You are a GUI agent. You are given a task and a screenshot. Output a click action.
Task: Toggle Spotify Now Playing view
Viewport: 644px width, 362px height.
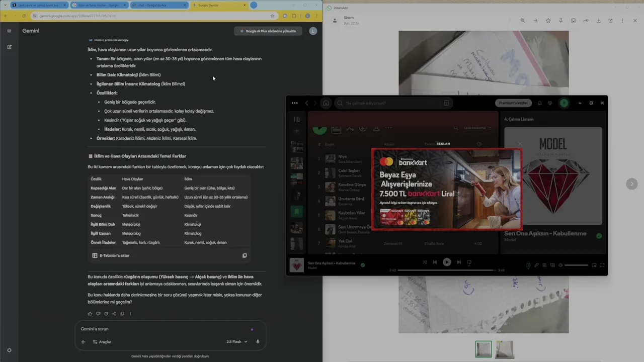(528, 265)
